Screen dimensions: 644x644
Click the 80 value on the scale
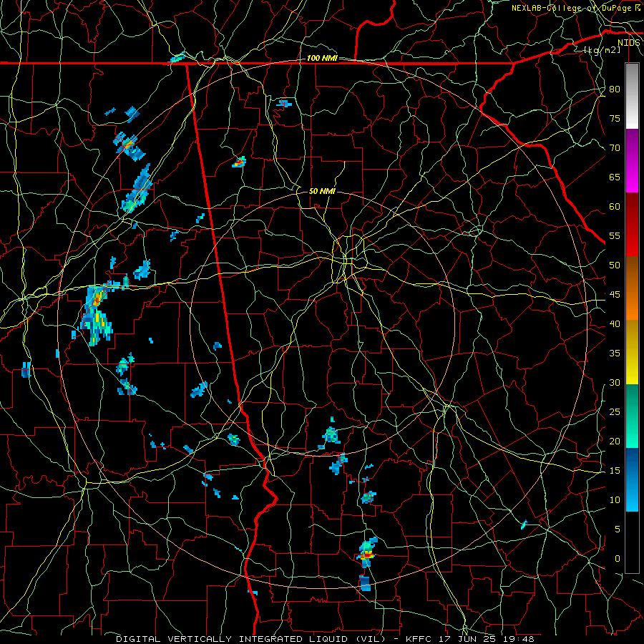[x=615, y=89]
